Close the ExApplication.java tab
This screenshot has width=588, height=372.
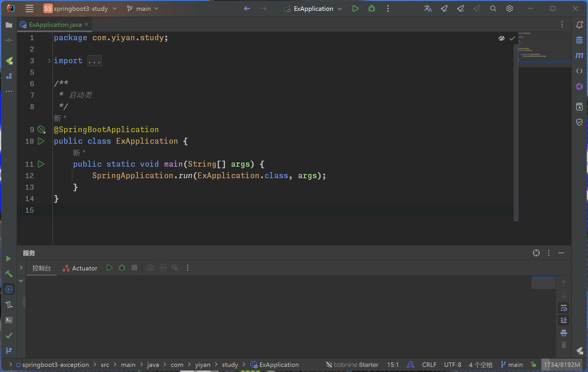pyautogui.click(x=86, y=24)
